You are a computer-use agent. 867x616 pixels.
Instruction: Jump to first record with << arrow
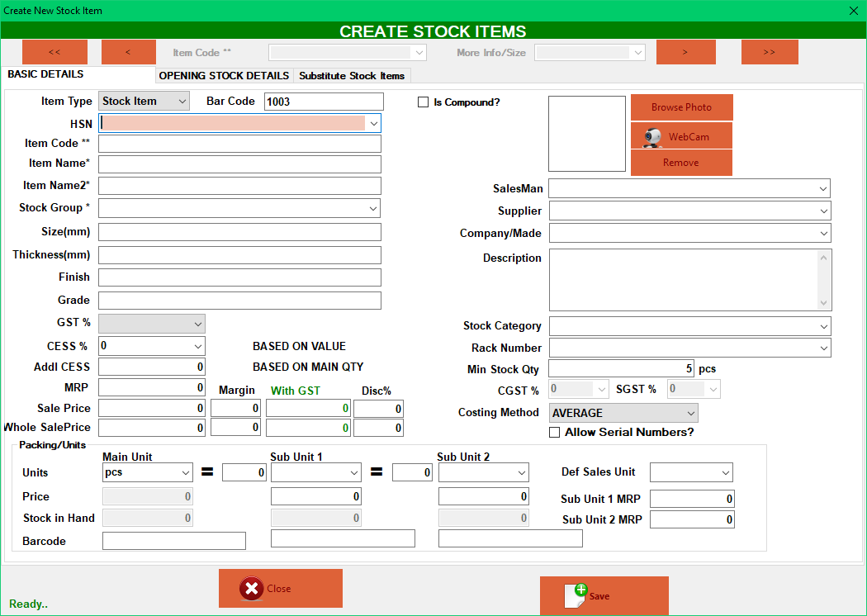pyautogui.click(x=54, y=51)
